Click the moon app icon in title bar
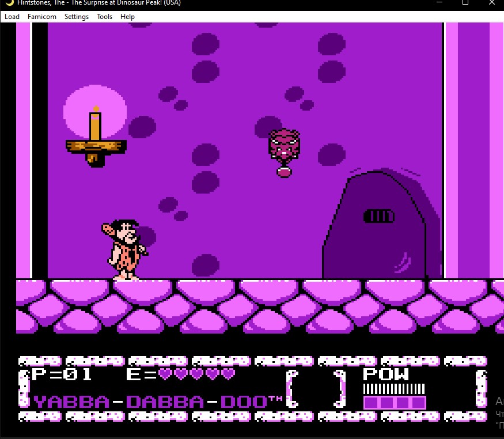The image size is (504, 439). [x=9, y=2]
